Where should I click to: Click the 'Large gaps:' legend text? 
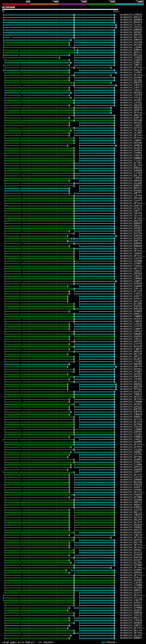coord(10,642)
